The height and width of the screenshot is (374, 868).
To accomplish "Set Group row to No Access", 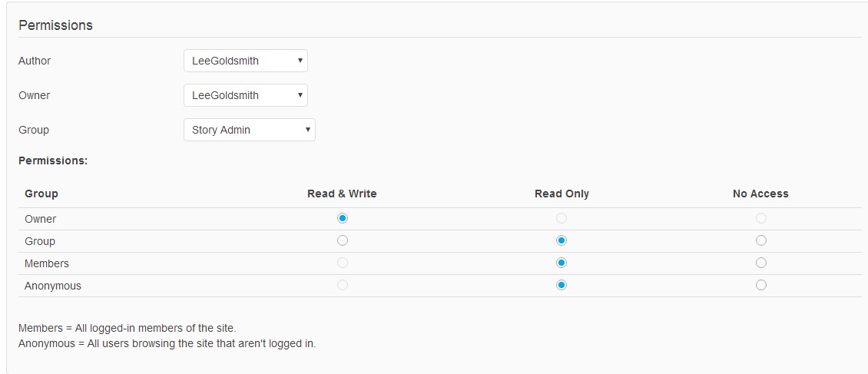I will coord(760,240).
